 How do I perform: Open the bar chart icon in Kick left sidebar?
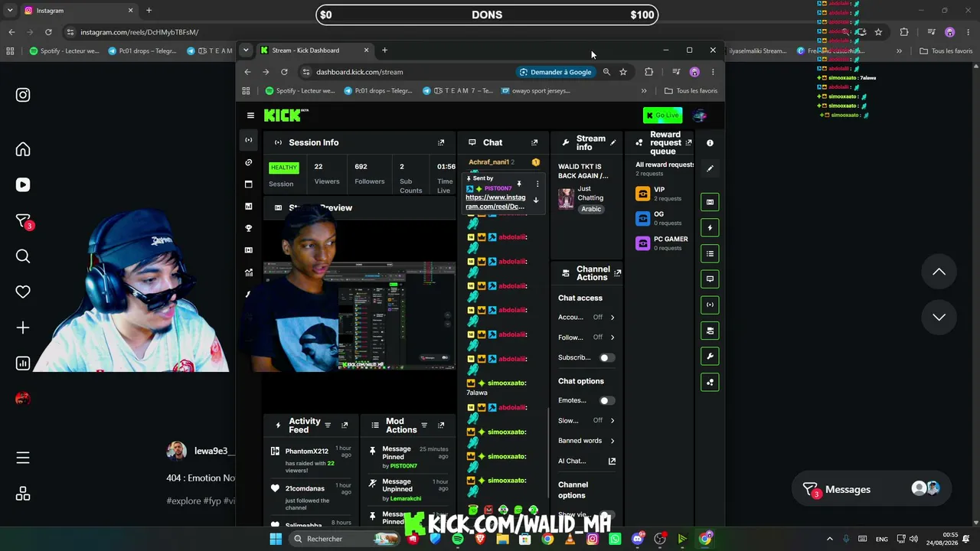tap(248, 207)
